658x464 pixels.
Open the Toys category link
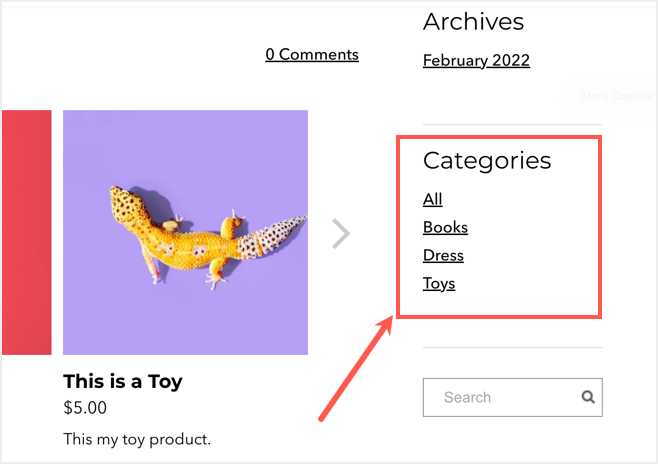[439, 283]
